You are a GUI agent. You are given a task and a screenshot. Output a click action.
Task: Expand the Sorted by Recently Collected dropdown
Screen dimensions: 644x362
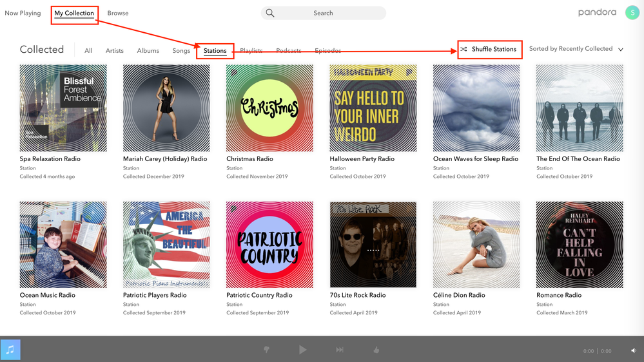coord(576,49)
